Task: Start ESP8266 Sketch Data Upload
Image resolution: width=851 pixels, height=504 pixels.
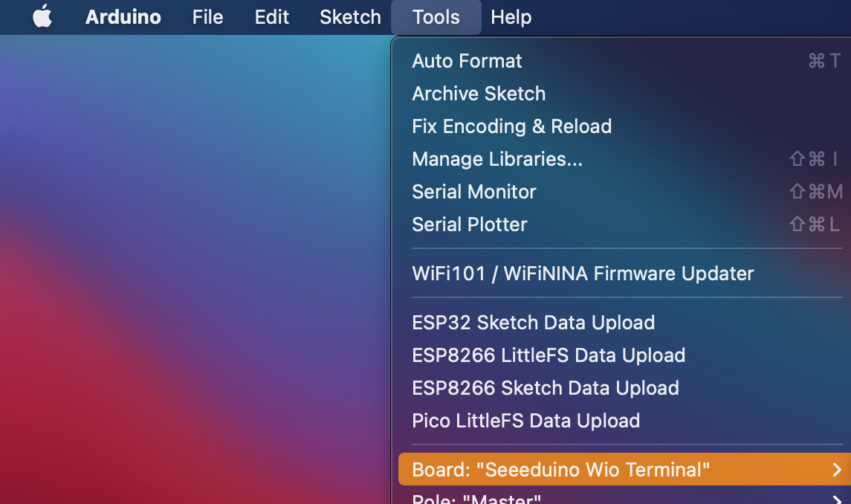Action: point(546,388)
